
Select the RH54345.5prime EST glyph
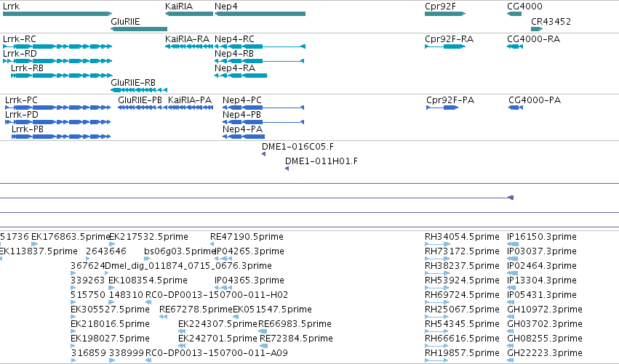coord(436,331)
